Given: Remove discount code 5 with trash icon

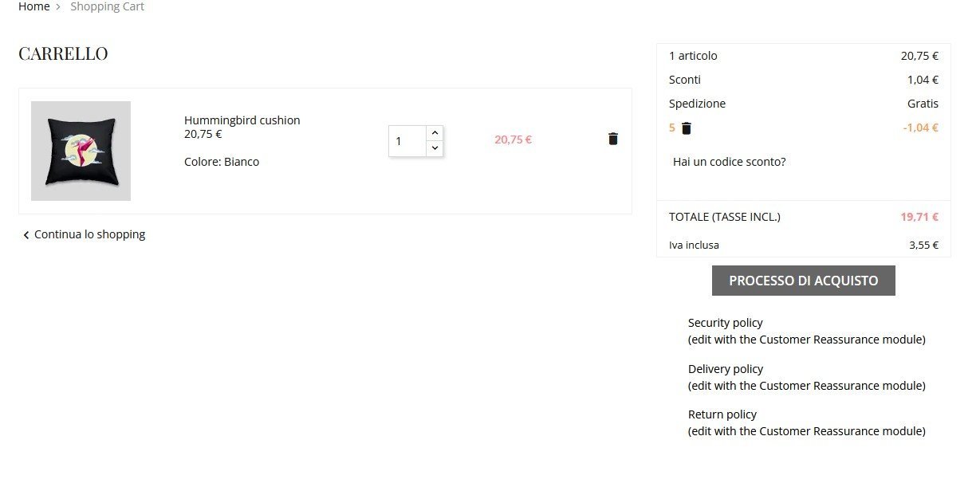Looking at the screenshot, I should coord(687,128).
